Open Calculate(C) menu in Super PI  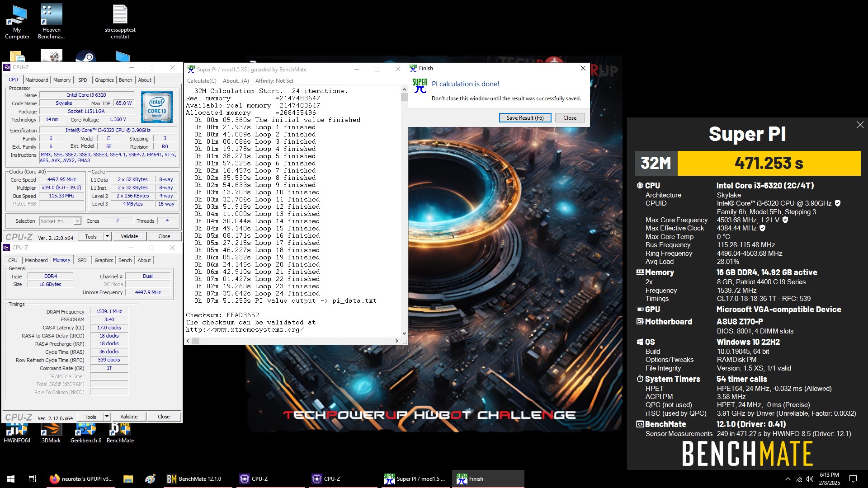(x=202, y=81)
